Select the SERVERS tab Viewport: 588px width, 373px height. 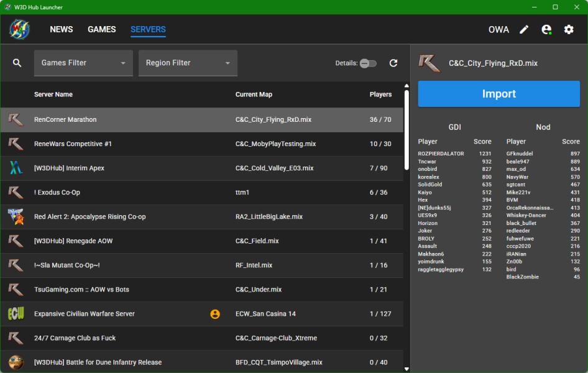pyautogui.click(x=148, y=29)
